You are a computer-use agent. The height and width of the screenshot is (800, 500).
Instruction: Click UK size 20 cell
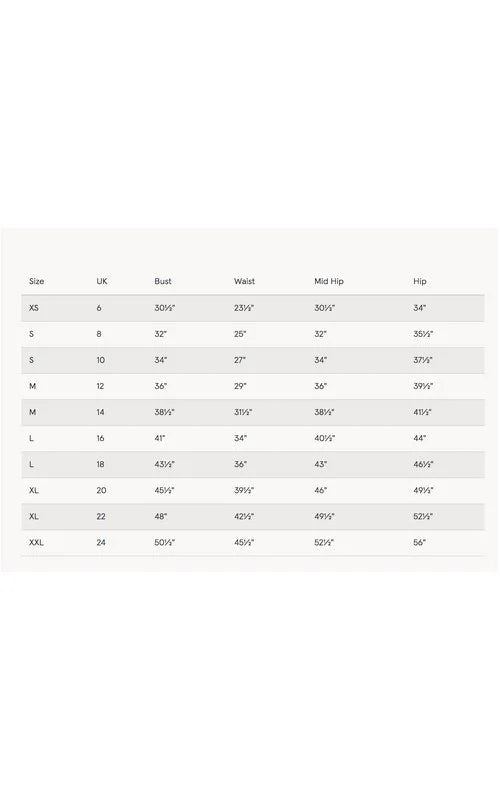101,490
